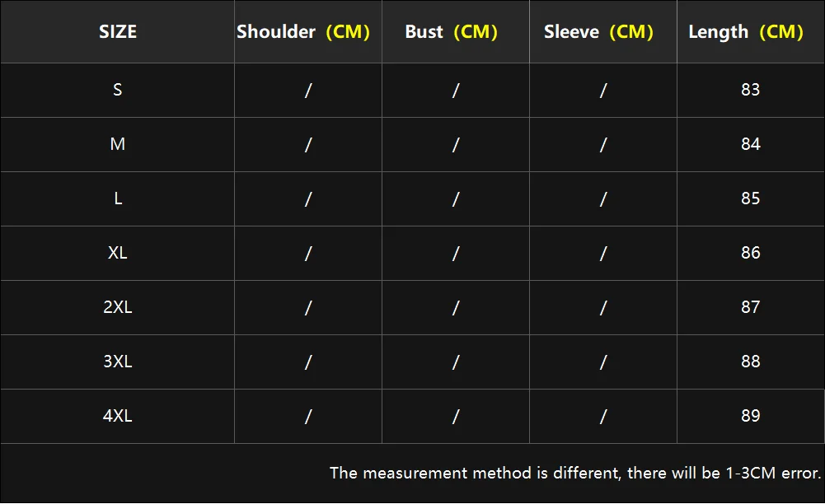Image resolution: width=825 pixels, height=504 pixels.
Task: Select the L size cell
Action: click(118, 198)
